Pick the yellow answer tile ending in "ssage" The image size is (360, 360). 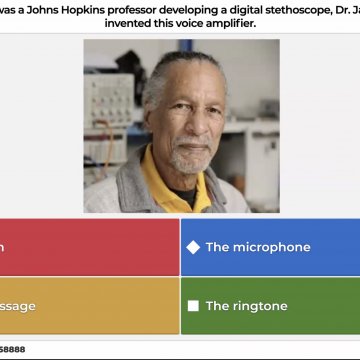[x=90, y=306]
